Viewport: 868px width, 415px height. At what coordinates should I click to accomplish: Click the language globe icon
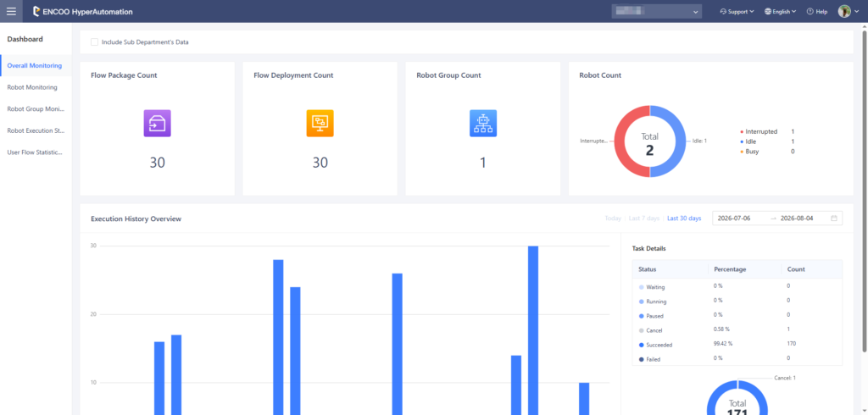[768, 12]
